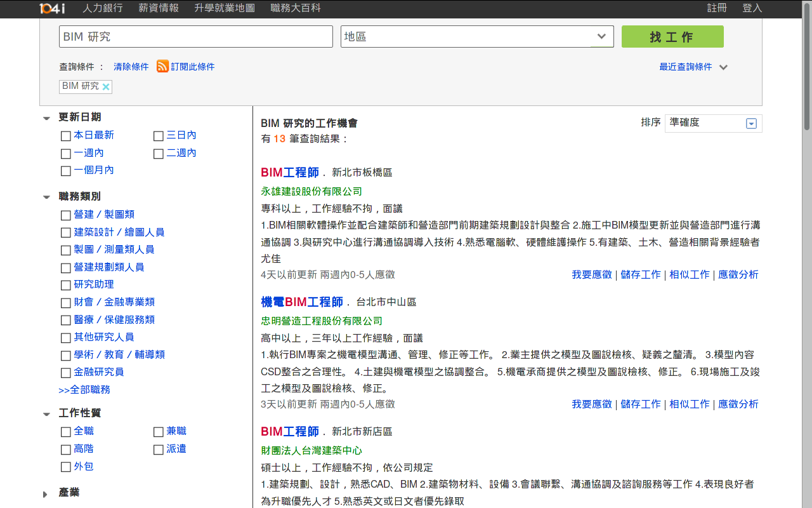Open BIM工程師 job in 板橋區

point(290,172)
